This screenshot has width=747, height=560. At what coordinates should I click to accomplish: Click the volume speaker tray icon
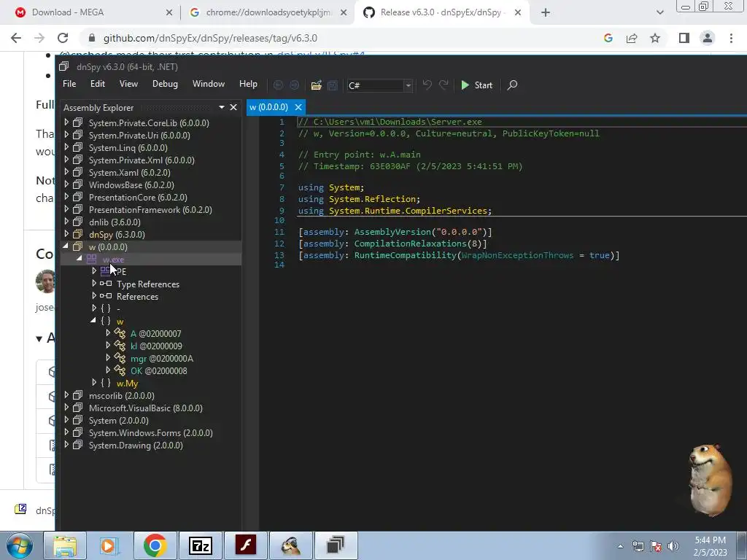point(673,546)
